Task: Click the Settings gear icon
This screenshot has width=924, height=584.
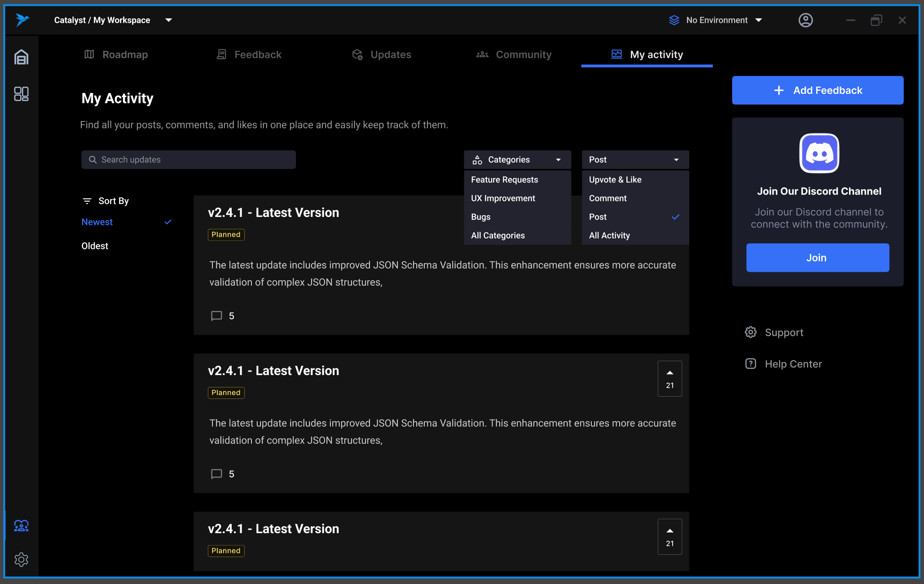Action: pyautogui.click(x=22, y=558)
